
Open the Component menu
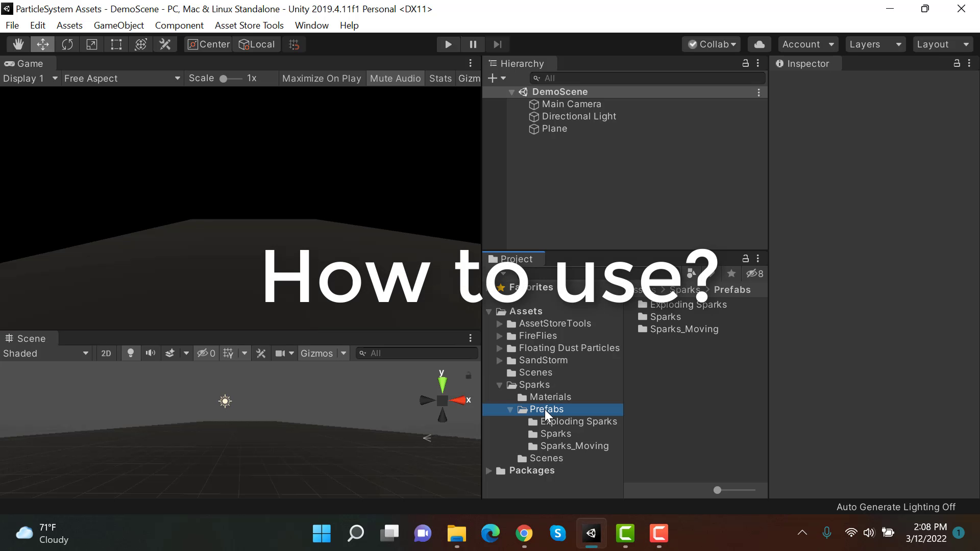tap(179, 26)
